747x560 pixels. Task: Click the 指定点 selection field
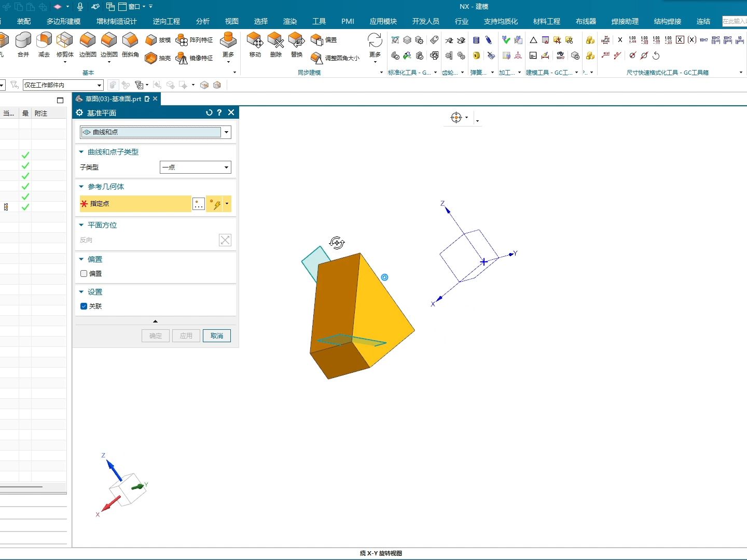pos(135,204)
